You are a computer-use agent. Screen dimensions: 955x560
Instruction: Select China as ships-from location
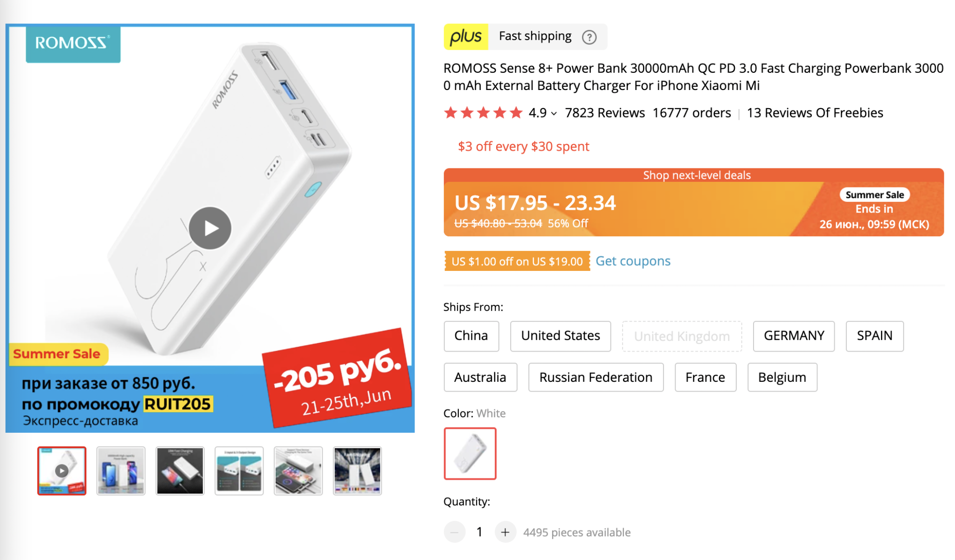(x=471, y=336)
